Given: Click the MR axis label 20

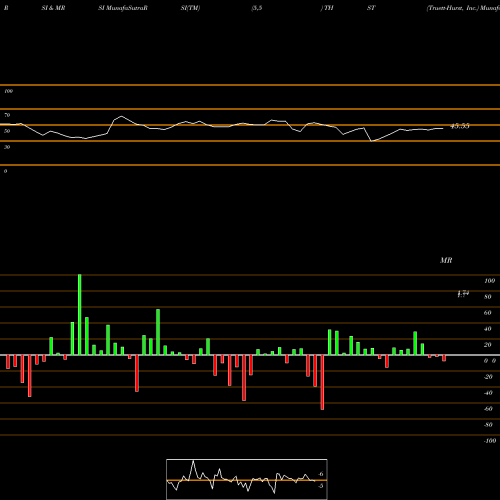Looking at the screenshot, I should (488, 345).
